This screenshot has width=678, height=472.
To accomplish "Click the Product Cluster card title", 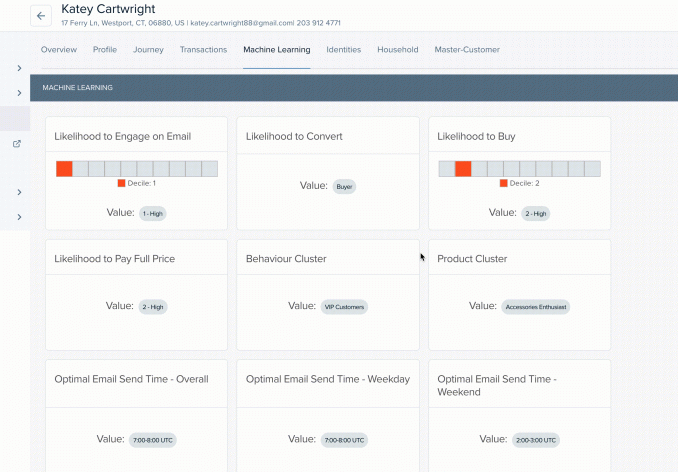I will click(472, 259).
